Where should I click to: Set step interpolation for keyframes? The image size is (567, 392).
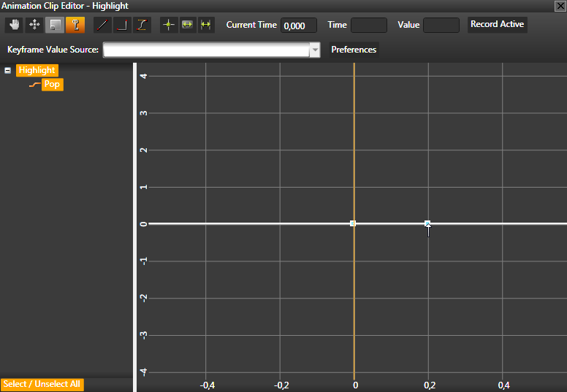[122, 25]
